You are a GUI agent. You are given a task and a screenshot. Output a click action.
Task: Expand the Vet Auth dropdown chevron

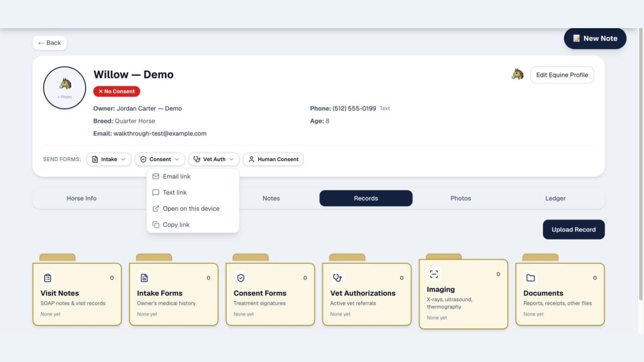(x=231, y=159)
